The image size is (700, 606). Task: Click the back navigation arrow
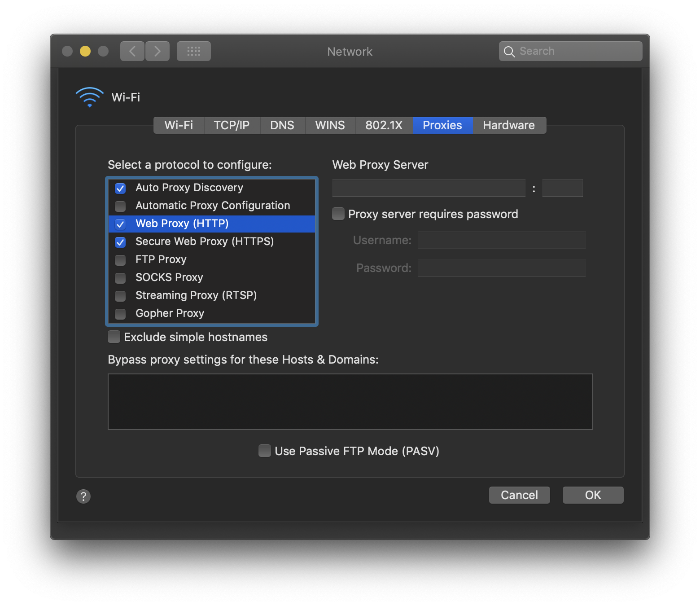(132, 51)
